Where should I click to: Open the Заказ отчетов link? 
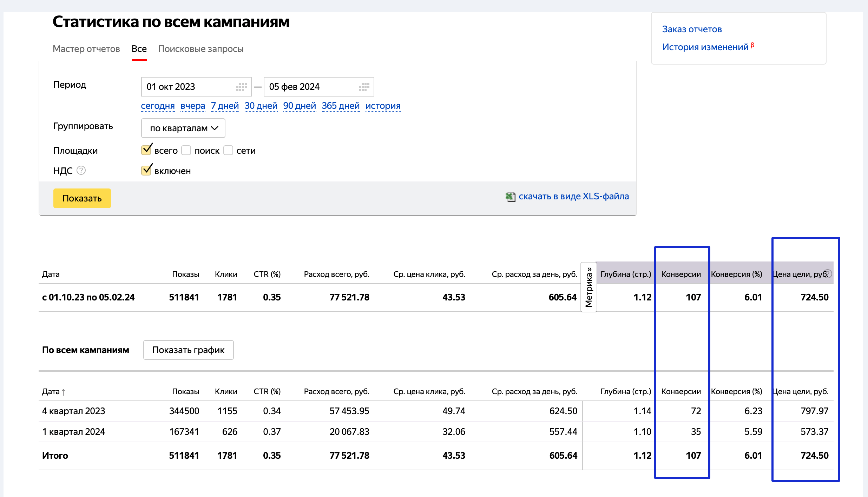point(692,29)
